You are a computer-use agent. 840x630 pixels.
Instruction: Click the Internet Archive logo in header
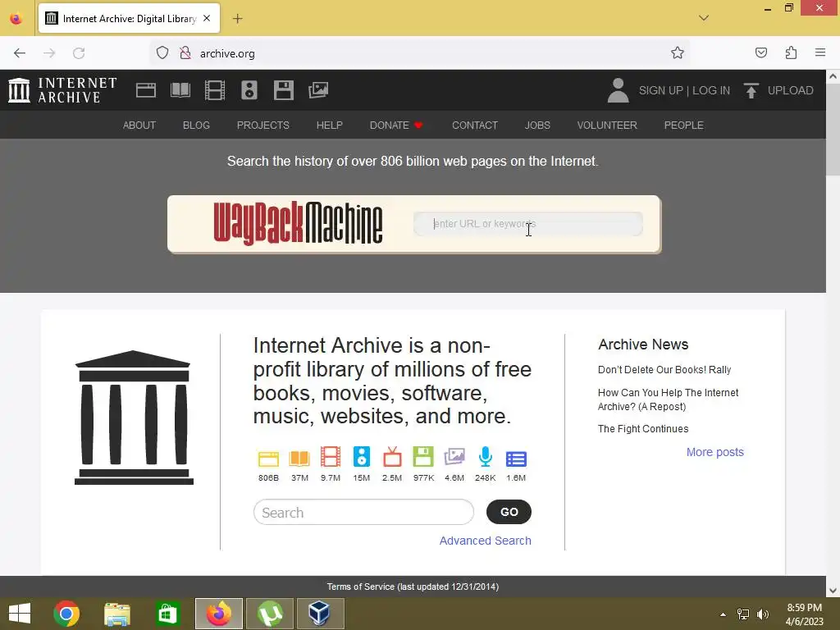click(x=62, y=90)
